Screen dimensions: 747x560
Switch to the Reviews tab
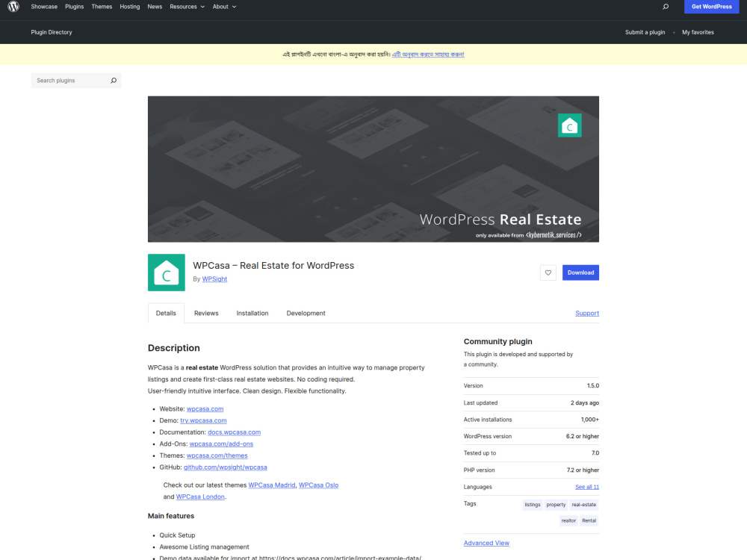point(206,314)
